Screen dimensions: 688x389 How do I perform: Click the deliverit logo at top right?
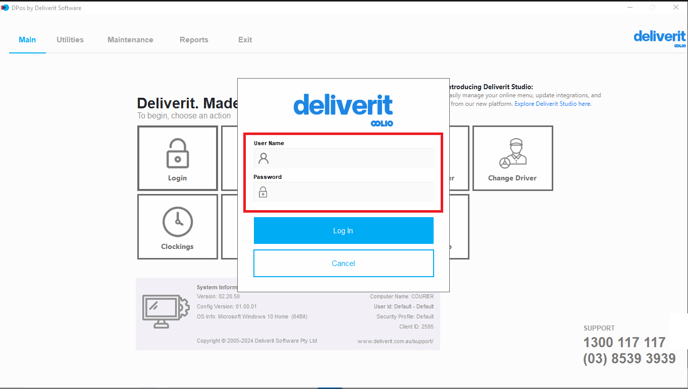tap(659, 38)
